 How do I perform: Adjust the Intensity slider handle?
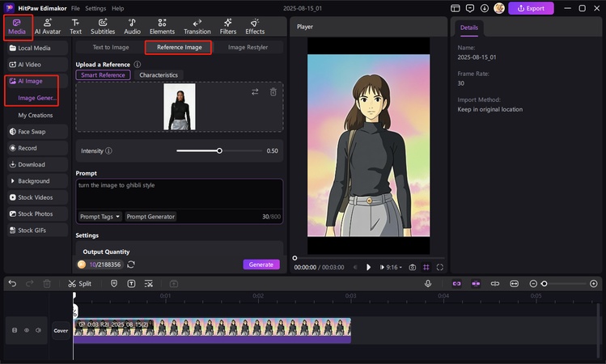click(219, 150)
